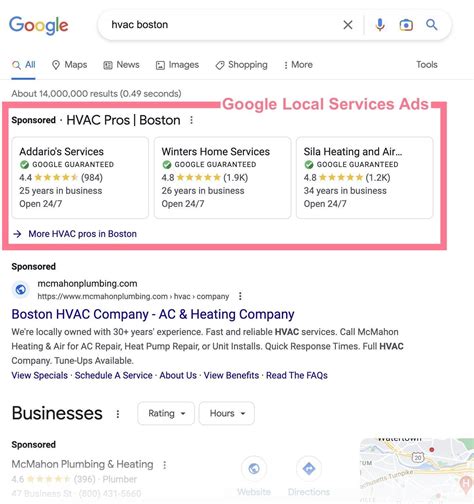The height and width of the screenshot is (504, 474).
Task: Follow More HVAC pros in Boston link
Action: pyautogui.click(x=82, y=234)
